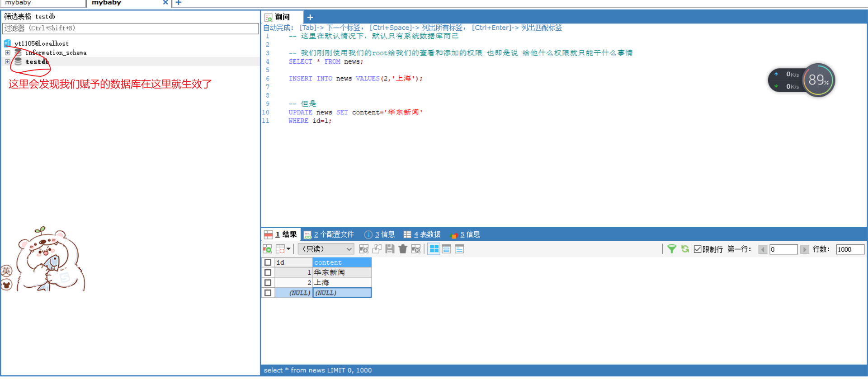Screen dimensions: 868x379
Task: Select the yt1105@localhost connection node
Action: (42, 44)
